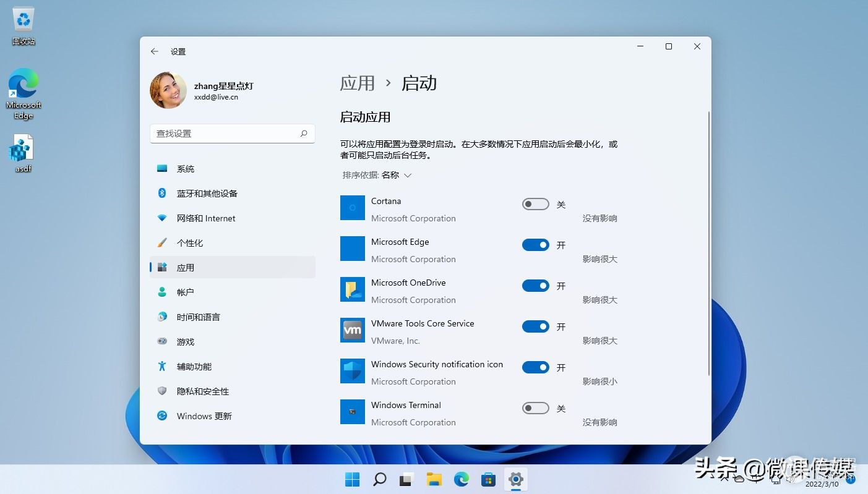Turn off VMware Tools Core Service toggle
868x494 pixels.
535,327
